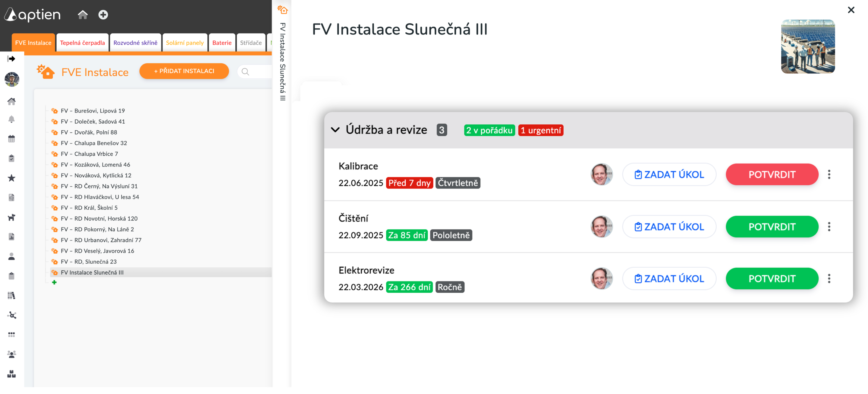Switch to the FVE Instalace tab

(33, 43)
